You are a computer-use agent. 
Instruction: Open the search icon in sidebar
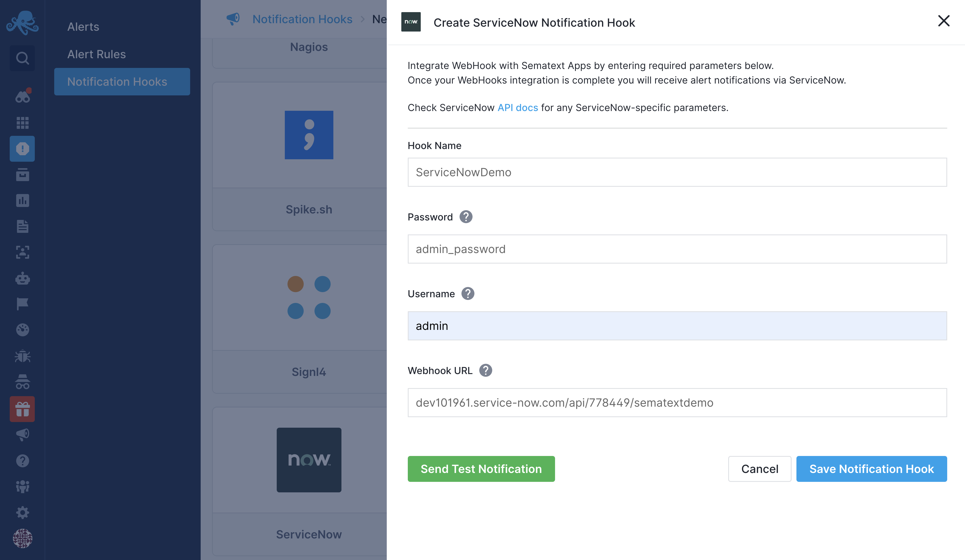coord(22,58)
